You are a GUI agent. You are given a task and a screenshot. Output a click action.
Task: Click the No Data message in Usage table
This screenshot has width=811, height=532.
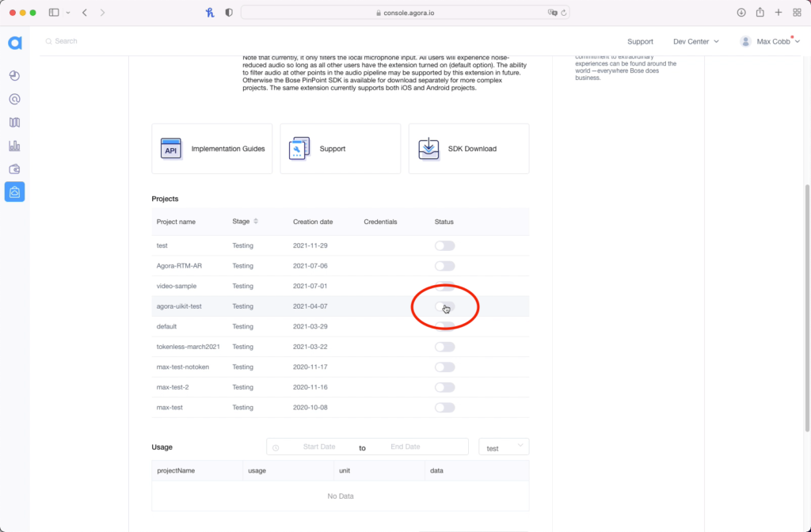(x=341, y=496)
